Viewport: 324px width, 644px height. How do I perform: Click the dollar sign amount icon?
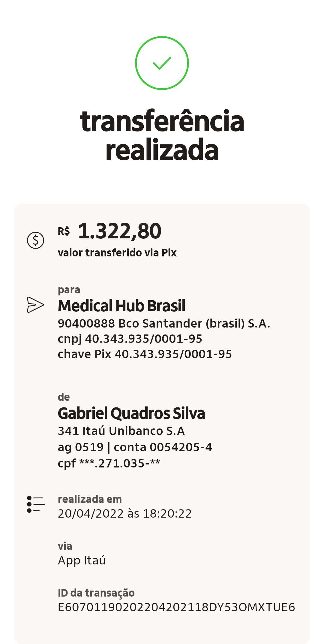[x=35, y=240]
